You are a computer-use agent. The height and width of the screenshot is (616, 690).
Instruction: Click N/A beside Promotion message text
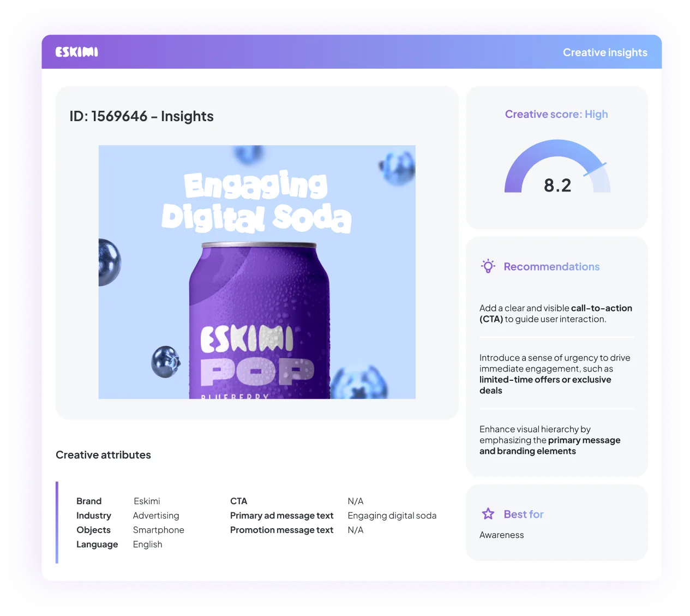coord(356,530)
